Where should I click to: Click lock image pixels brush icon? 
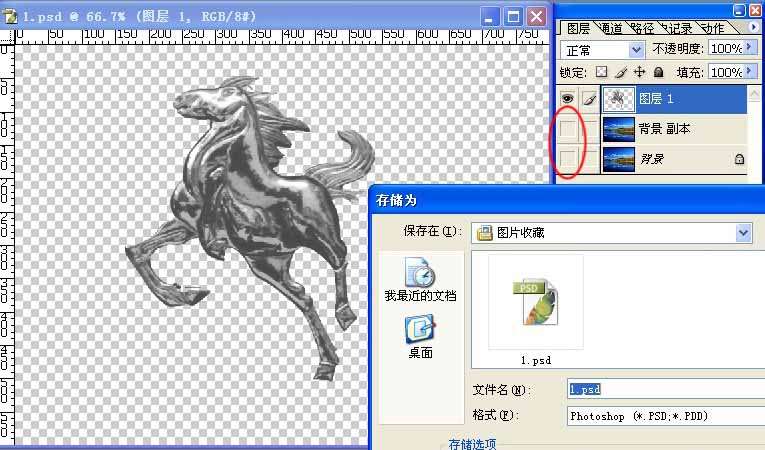pyautogui.click(x=620, y=73)
